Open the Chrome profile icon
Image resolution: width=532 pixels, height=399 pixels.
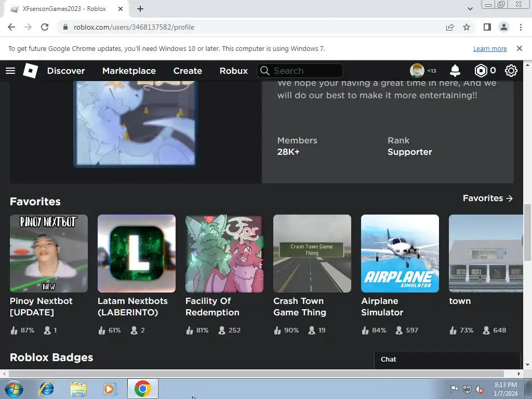point(504,27)
